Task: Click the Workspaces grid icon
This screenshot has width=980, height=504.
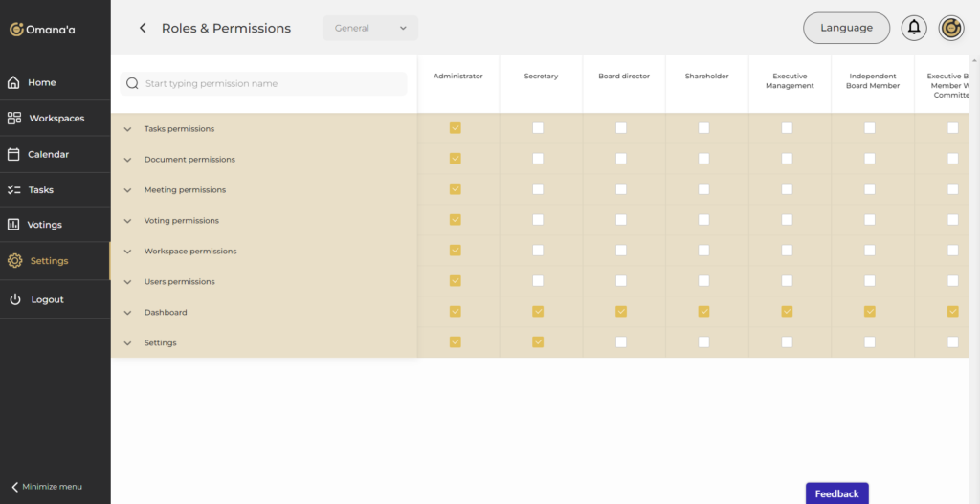Action: [x=14, y=119]
